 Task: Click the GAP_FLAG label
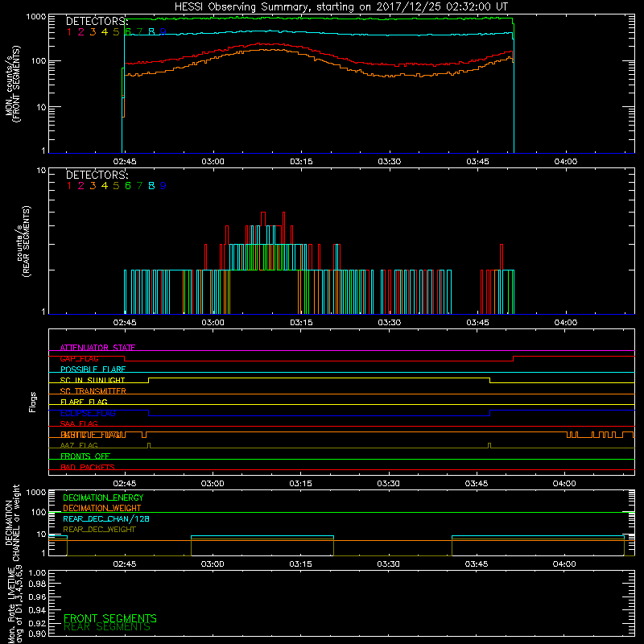[79, 358]
